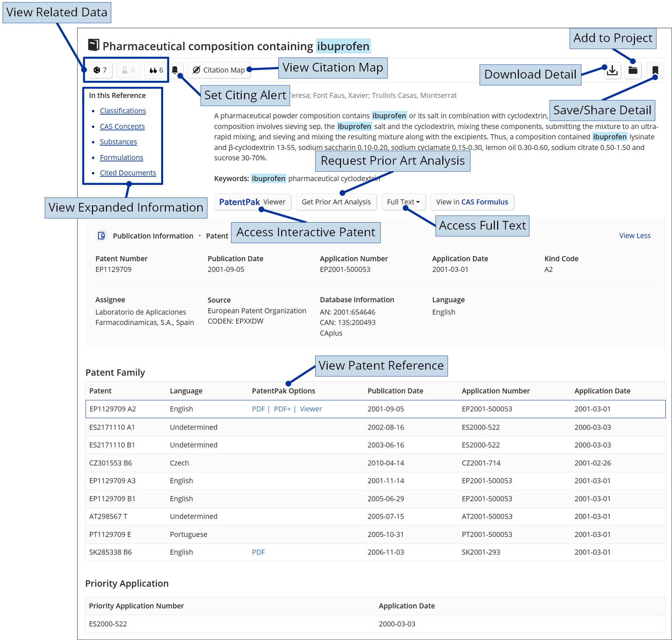Jump to CAS Concepts section

pyautogui.click(x=122, y=127)
